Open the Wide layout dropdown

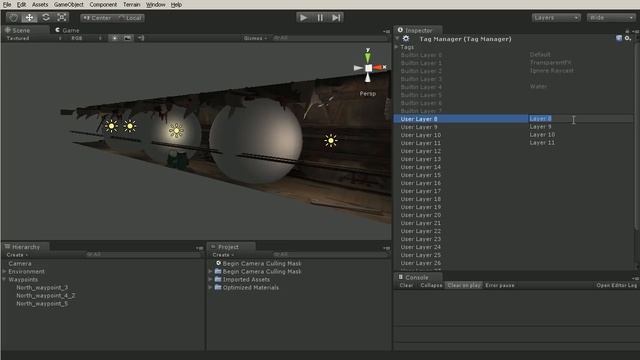611,18
